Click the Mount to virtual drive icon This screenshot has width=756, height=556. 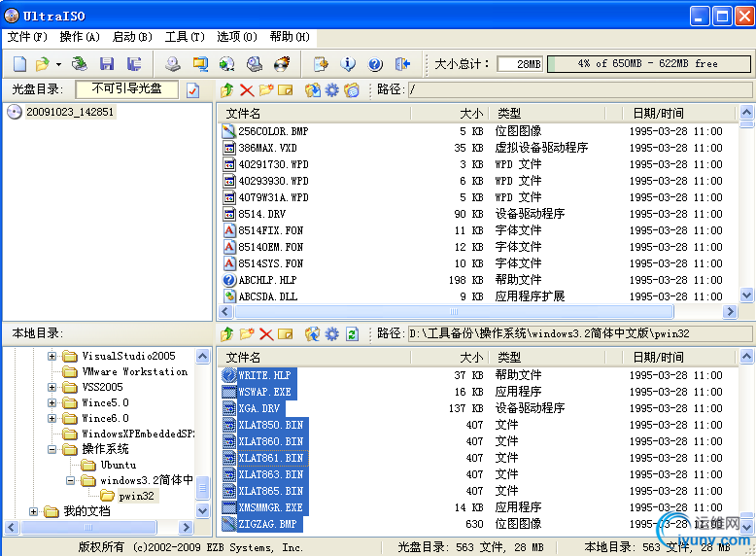[255, 63]
